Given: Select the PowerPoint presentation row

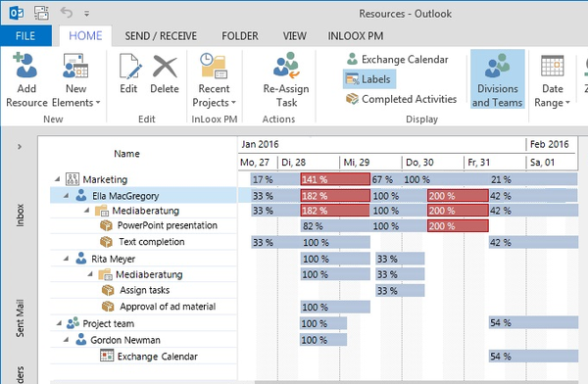Looking at the screenshot, I should click(x=143, y=225).
